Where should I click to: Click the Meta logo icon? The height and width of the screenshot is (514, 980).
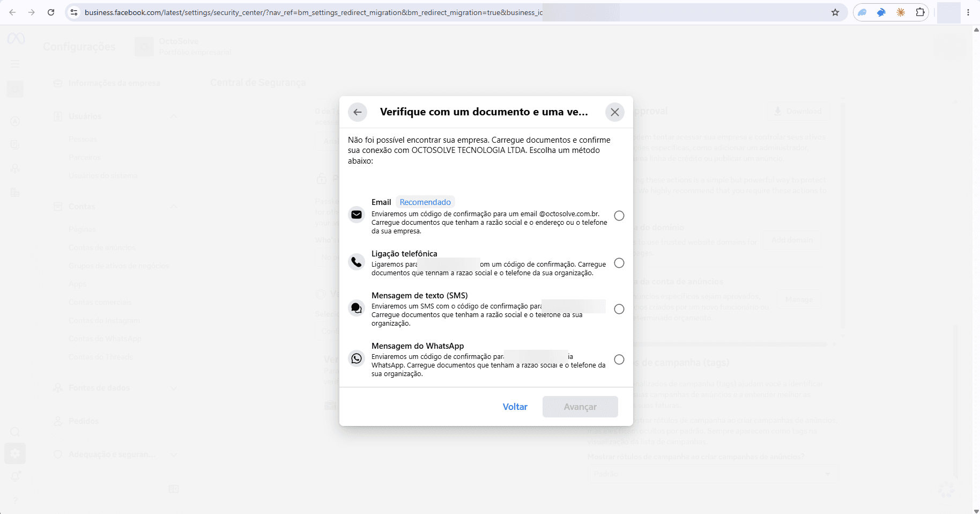[x=16, y=39]
